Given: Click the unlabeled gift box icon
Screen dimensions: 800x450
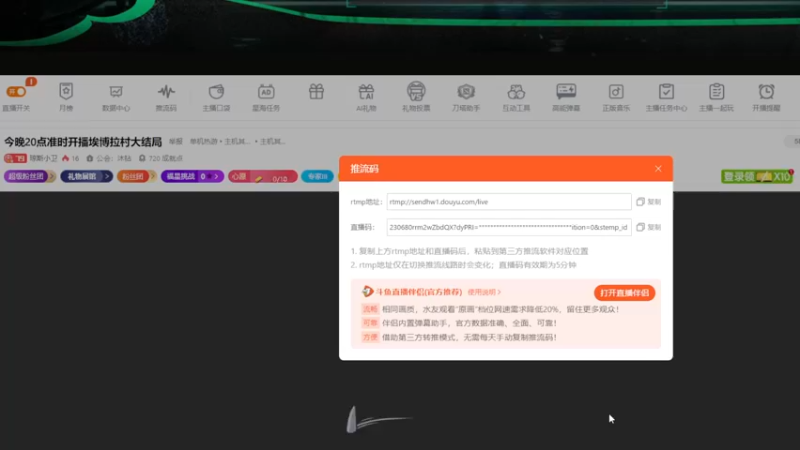Looking at the screenshot, I should (316, 92).
